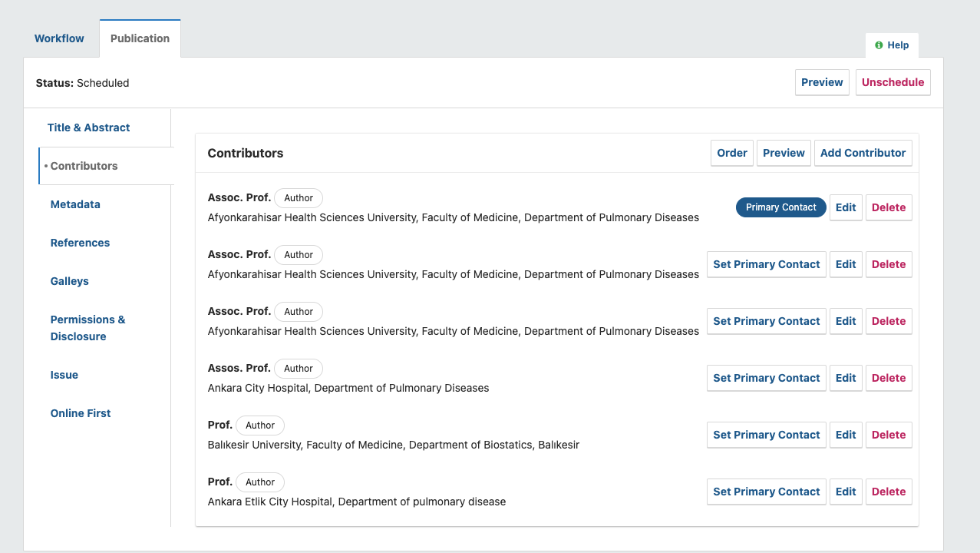Add a new contributor
This screenshot has width=980, height=553.
[863, 153]
